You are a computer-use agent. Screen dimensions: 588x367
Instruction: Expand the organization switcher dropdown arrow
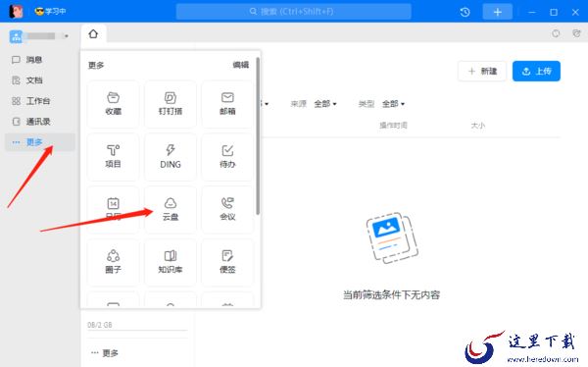67,36
